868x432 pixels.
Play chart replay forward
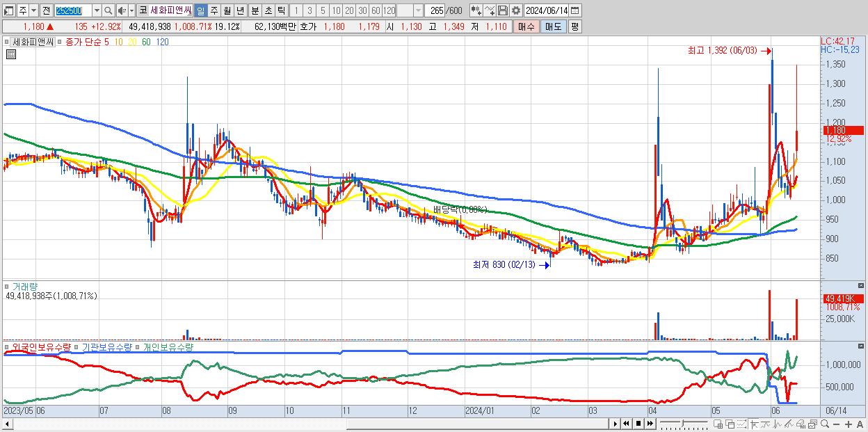pyautogui.click(x=616, y=424)
